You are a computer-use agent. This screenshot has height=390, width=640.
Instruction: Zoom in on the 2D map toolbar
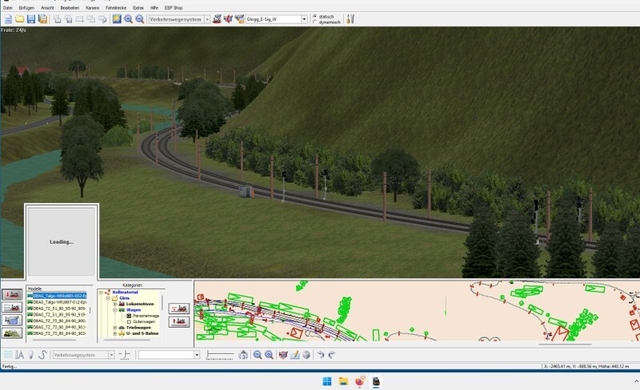tap(269, 355)
